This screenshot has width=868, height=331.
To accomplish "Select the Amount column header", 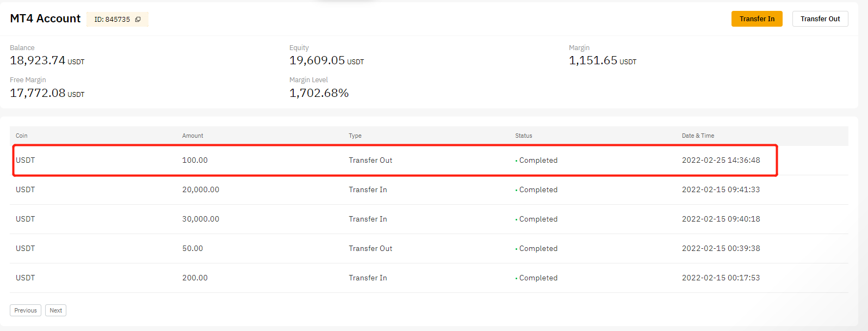I will (193, 136).
